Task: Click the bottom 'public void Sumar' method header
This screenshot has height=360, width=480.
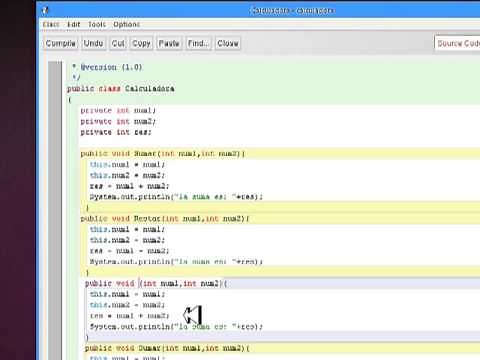Action: 167,348
